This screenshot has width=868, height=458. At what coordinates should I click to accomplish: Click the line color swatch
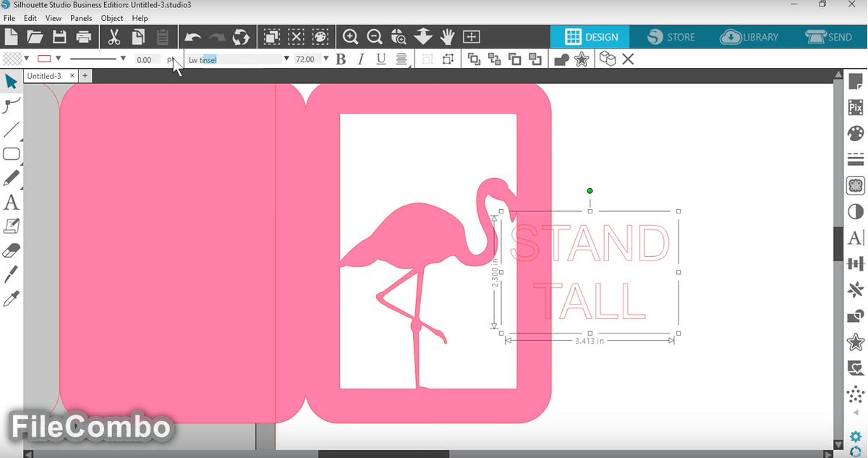[x=44, y=59]
